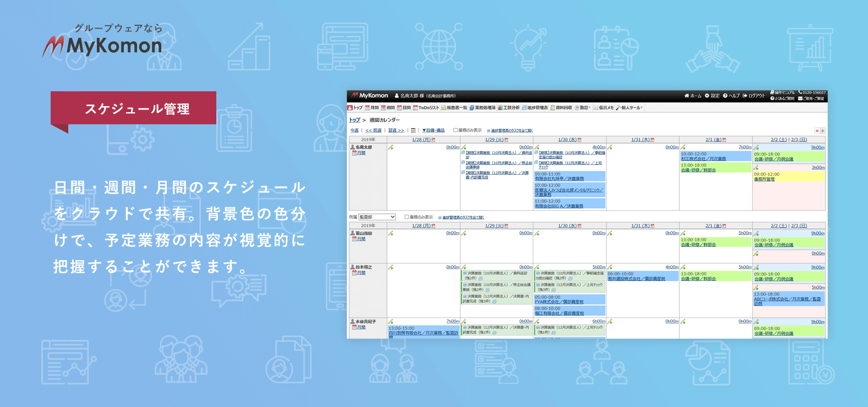
Task: Open the 1/30 (水) date header in top table
Action: 567,140
